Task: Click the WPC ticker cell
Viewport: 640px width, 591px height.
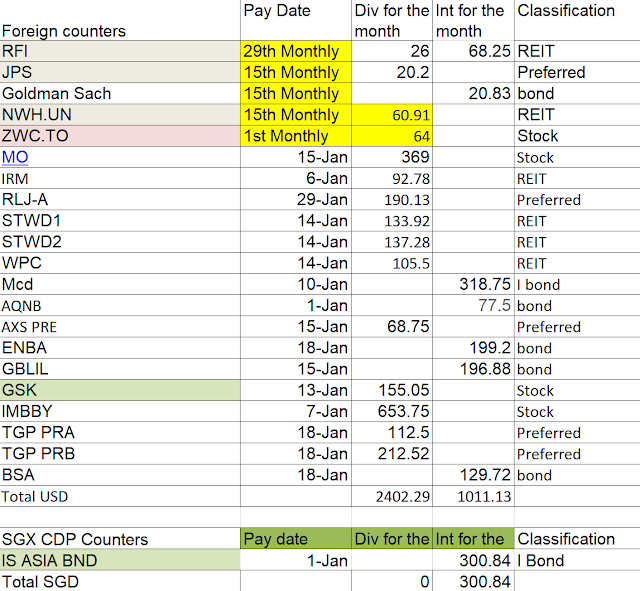Action: click(120, 263)
